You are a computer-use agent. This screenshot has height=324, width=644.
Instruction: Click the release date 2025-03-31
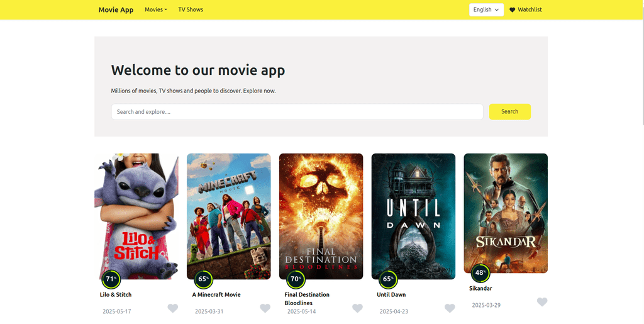pos(209,311)
